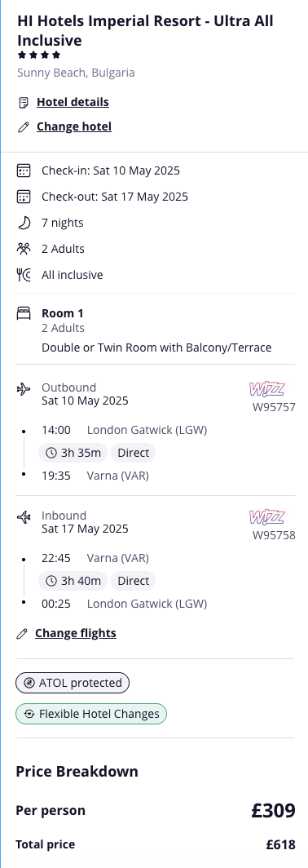Viewport: 308px width, 868px height.
Task: Click the check-out calendar icon
Action: (x=24, y=197)
